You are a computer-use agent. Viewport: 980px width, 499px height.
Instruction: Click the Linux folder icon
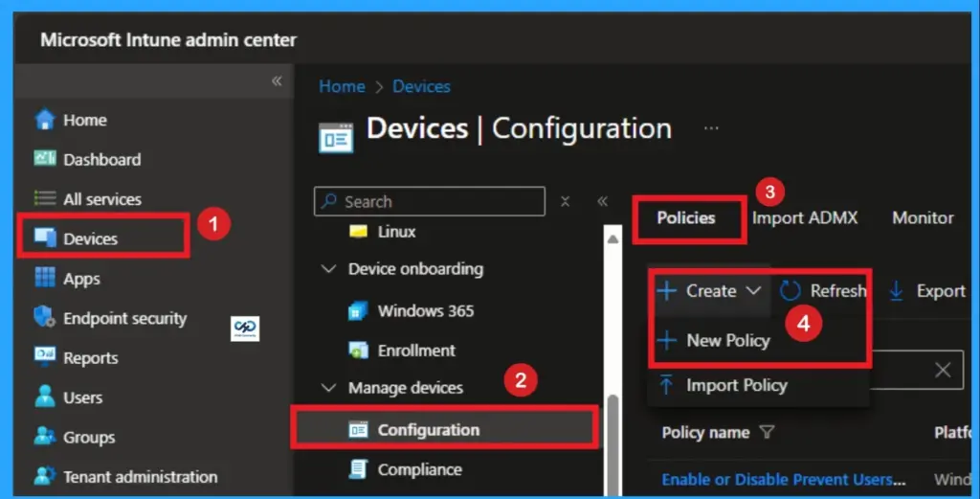[358, 232]
